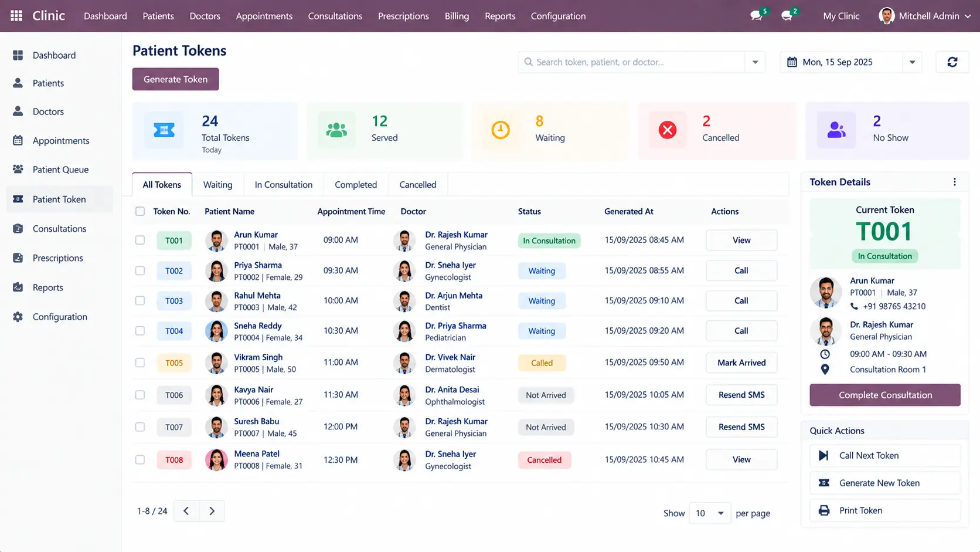Click Call button for Priya Sharma
The width and height of the screenshot is (980, 552).
point(741,270)
